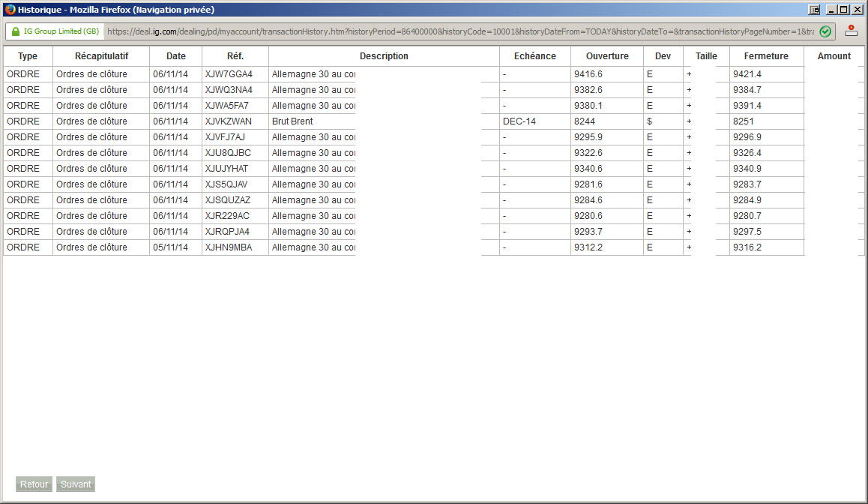
Task: Click closing price 9391.4
Action: coord(747,106)
